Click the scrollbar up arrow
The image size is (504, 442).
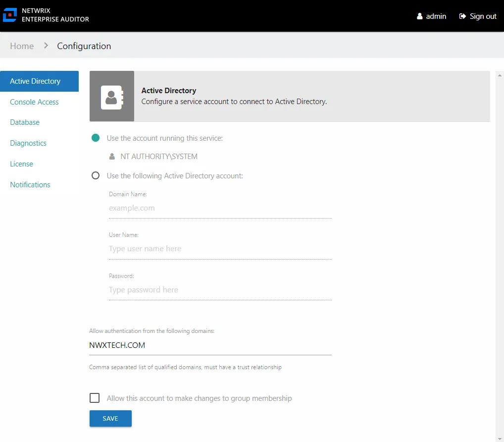[500, 75]
